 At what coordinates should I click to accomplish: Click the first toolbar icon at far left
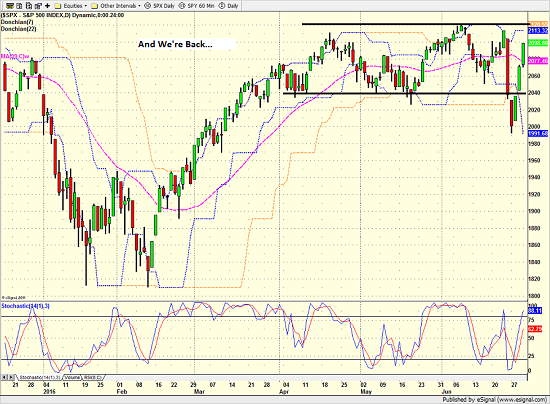(x=10, y=6)
